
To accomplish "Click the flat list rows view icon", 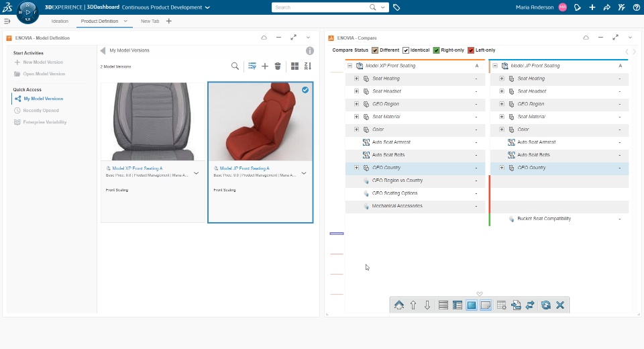I will click(443, 305).
